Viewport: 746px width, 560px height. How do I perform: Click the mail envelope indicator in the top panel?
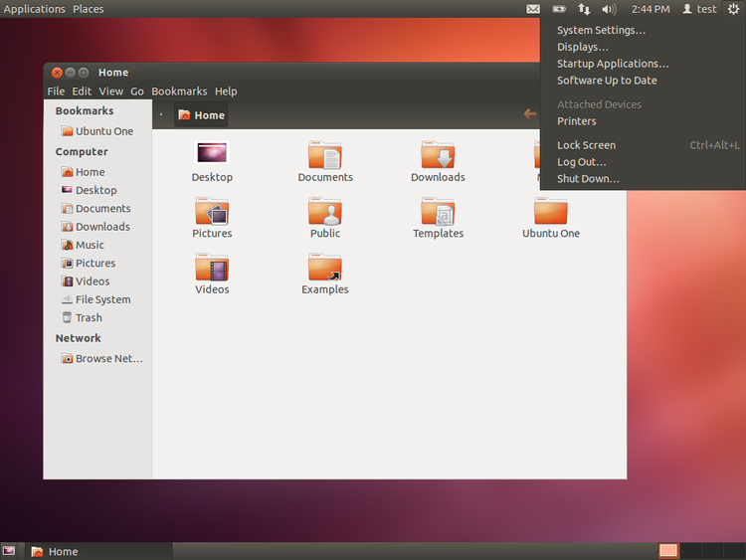pos(533,9)
